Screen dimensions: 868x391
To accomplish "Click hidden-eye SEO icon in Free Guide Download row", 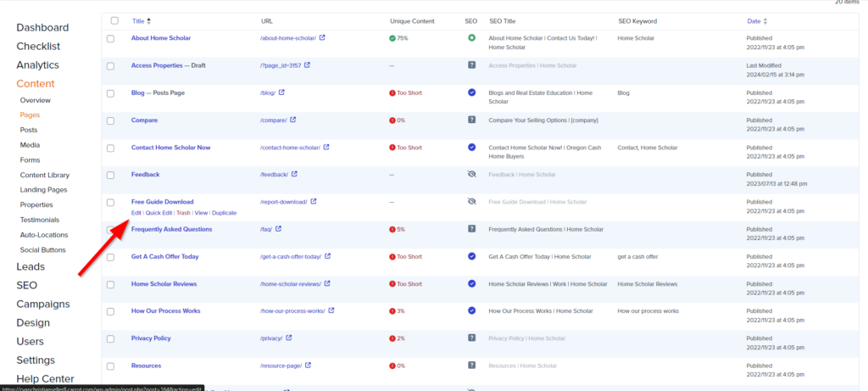I will [x=471, y=202].
